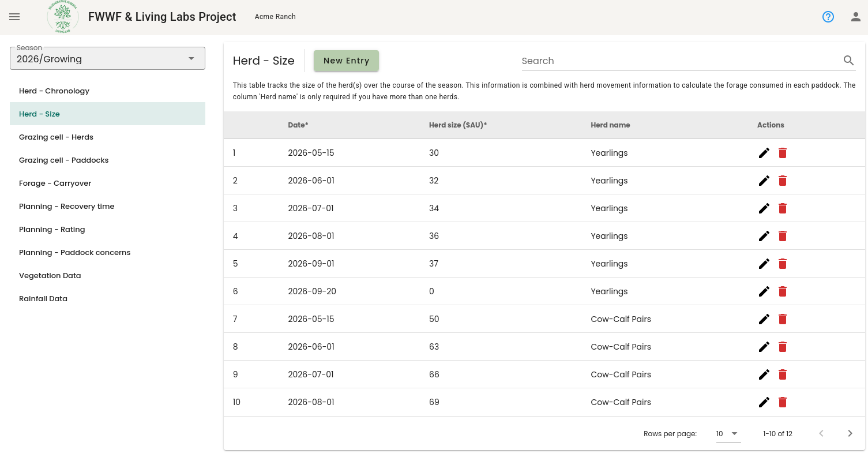This screenshot has height=476, width=868.
Task: Open the help question-mark icon
Action: (x=828, y=17)
